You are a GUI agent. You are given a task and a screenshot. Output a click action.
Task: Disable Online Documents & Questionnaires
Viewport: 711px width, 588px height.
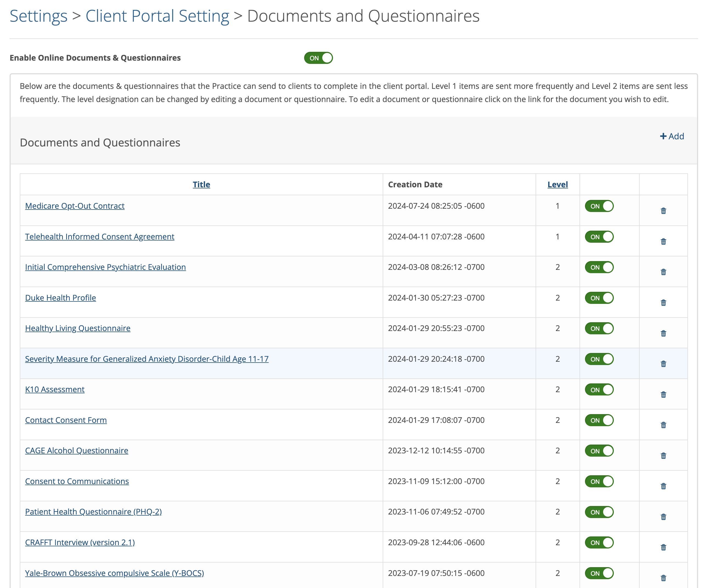pos(318,58)
